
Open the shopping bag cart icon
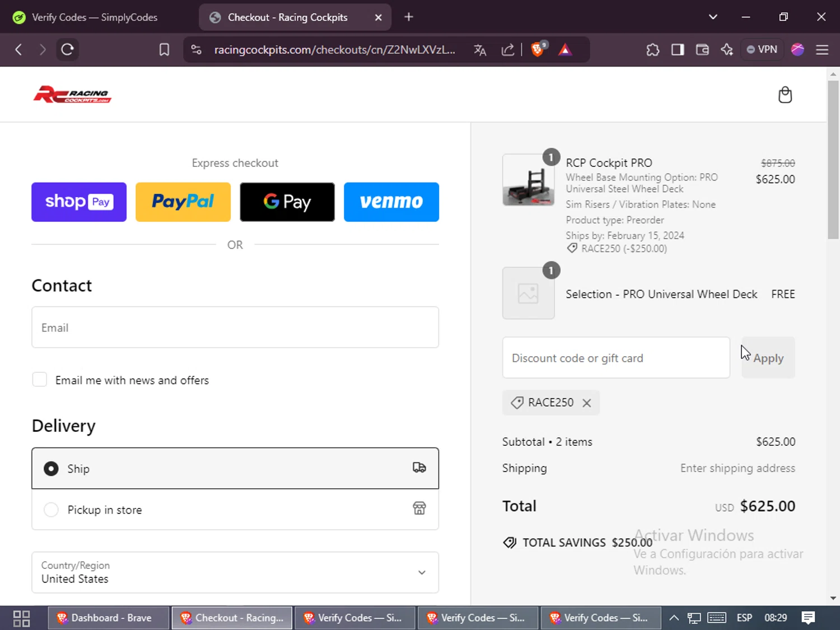[785, 95]
